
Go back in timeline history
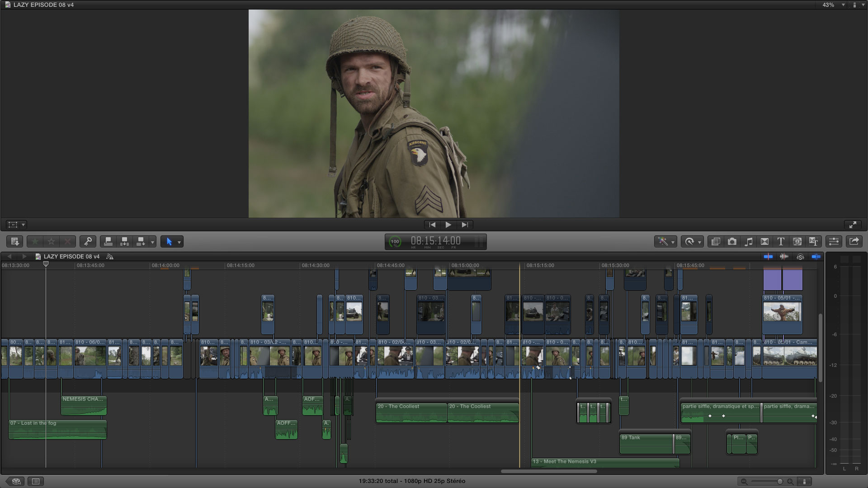9,257
